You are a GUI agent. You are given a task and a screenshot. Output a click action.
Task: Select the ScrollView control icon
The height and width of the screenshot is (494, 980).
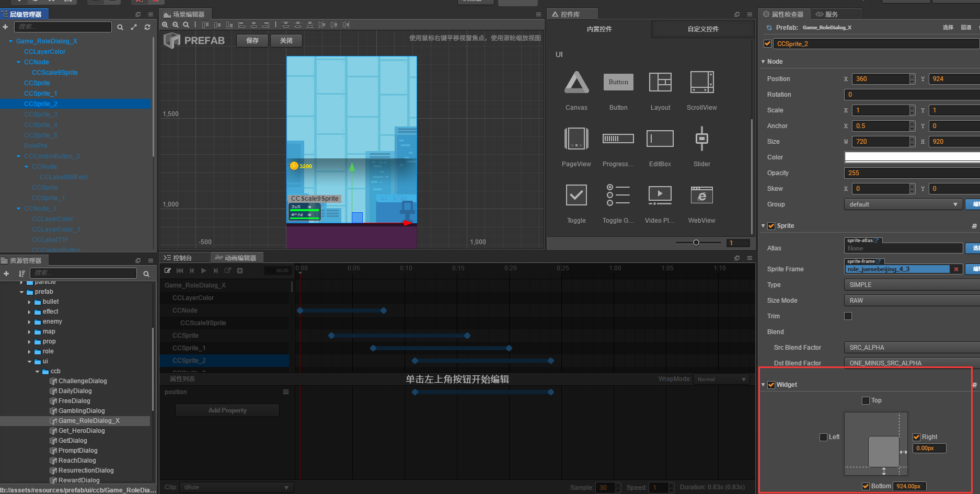pyautogui.click(x=701, y=83)
